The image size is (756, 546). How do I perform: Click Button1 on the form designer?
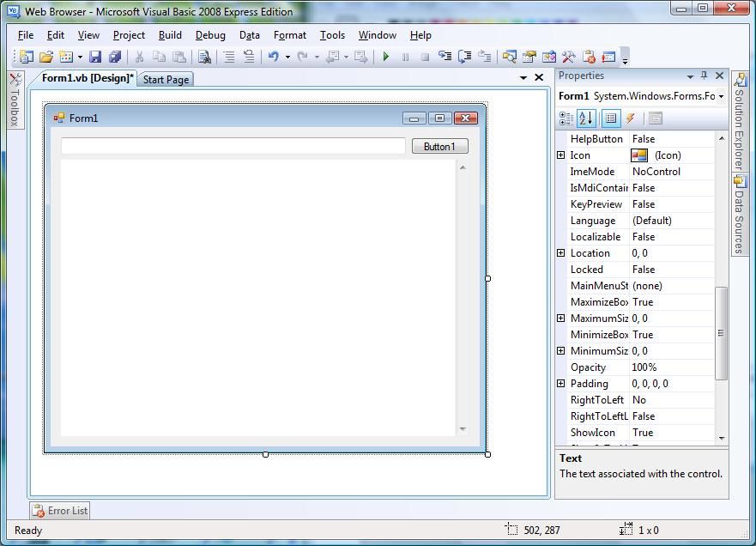(x=439, y=146)
